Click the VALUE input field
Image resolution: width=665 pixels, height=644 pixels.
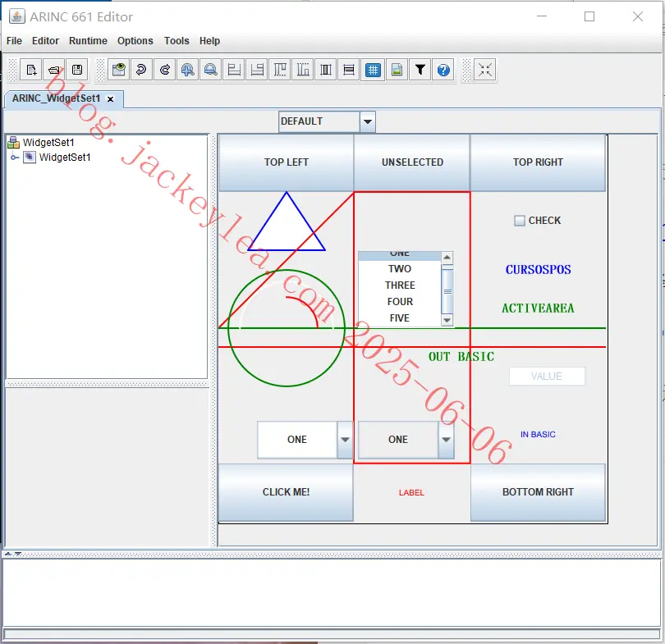tap(547, 377)
